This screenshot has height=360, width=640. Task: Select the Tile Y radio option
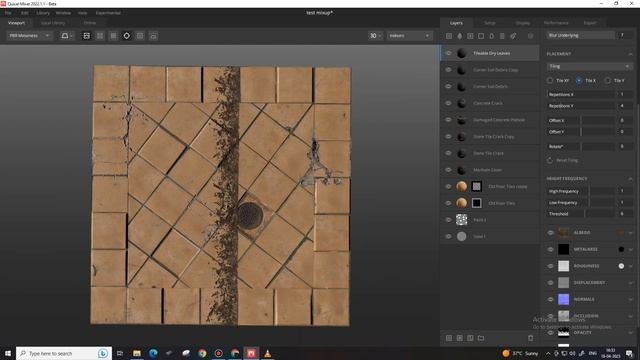point(608,80)
